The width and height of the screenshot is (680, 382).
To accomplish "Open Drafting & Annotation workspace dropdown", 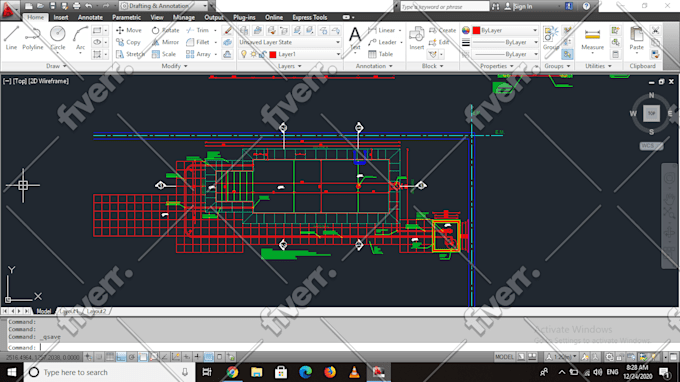I will tap(163, 6).
